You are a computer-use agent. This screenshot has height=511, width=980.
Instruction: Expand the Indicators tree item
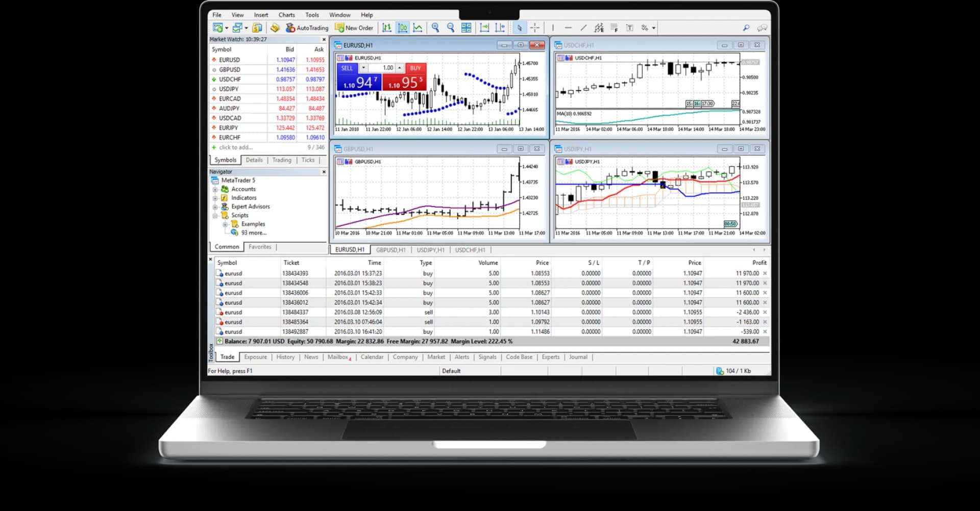pyautogui.click(x=215, y=197)
